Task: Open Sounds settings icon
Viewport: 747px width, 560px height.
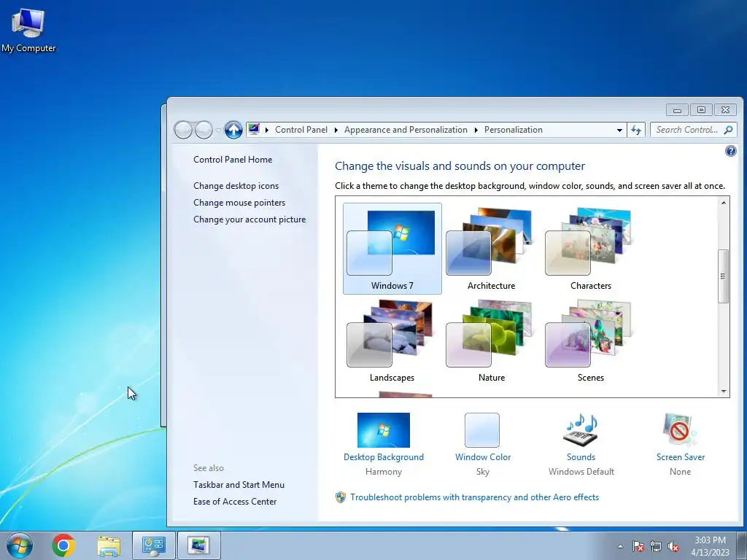Action: pos(581,429)
